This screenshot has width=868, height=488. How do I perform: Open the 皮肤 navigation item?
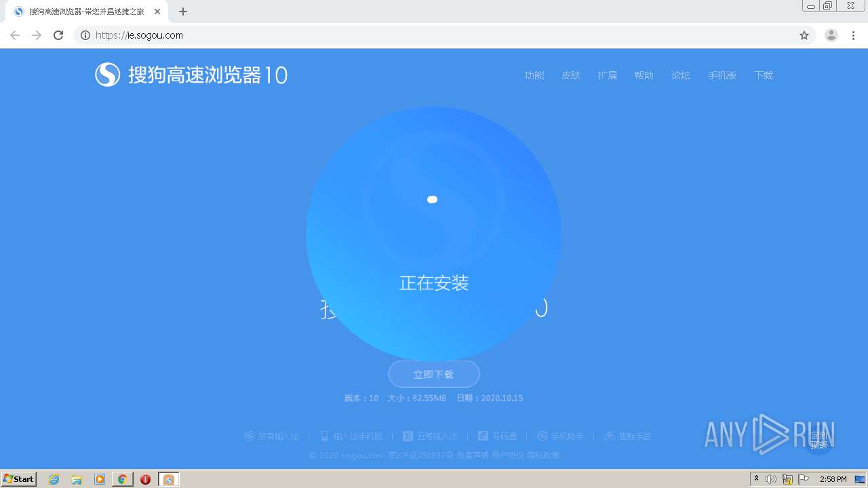[x=571, y=75]
